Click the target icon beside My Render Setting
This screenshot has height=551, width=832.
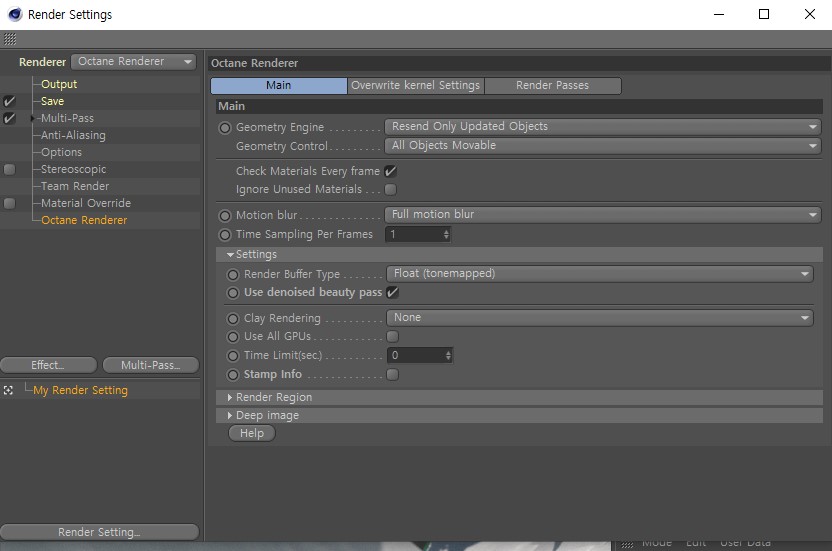point(8,390)
